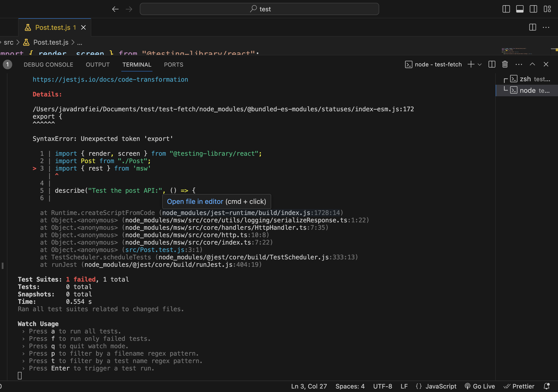Change encoding via 'UTF-8'
This screenshot has width=558, height=392.
point(382,386)
